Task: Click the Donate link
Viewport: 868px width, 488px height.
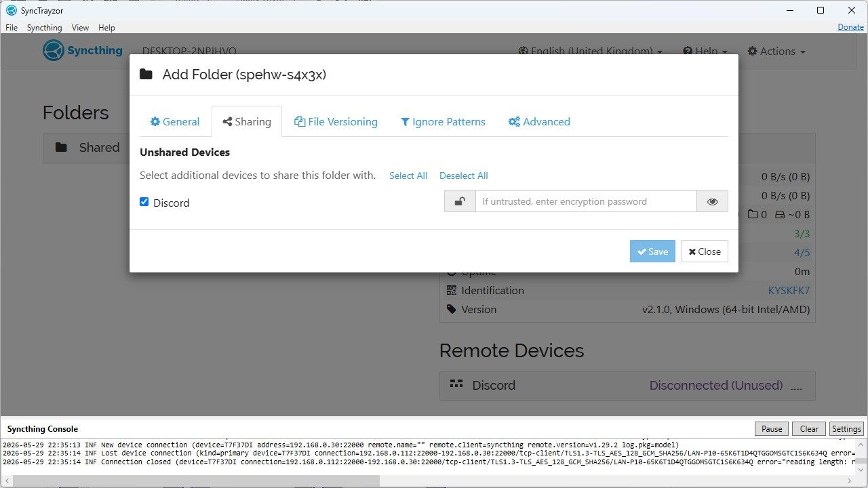Action: point(850,27)
